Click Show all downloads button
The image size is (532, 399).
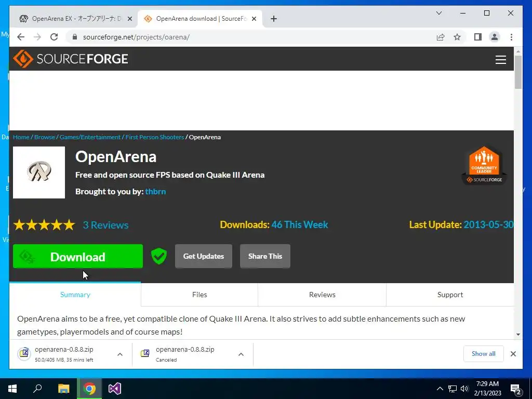(484, 354)
